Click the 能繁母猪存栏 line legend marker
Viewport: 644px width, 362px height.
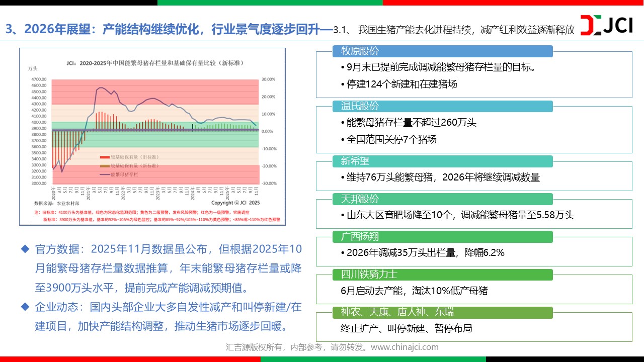[x=105, y=174]
